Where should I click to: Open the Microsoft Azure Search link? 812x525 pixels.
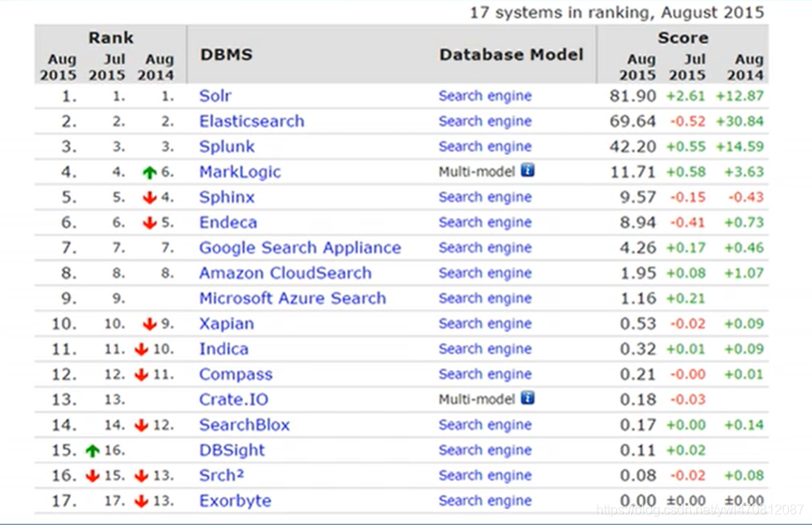click(293, 298)
